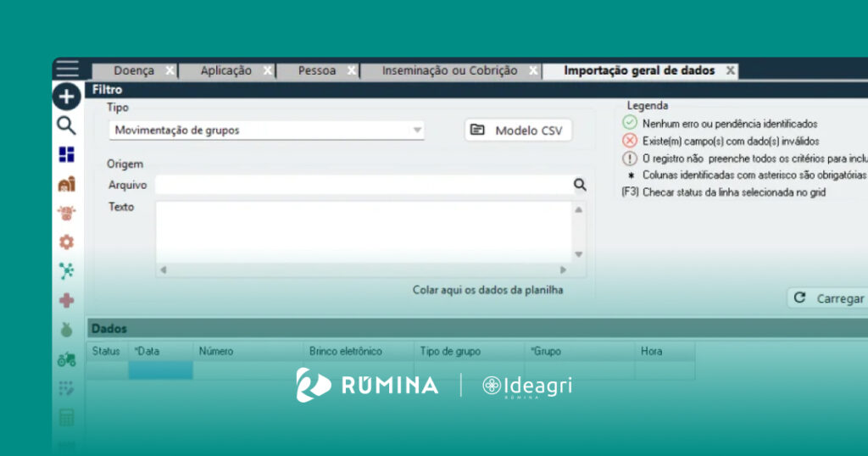The image size is (868, 456).
Task: Click the Texto box scroll down arrow
Action: [579, 254]
